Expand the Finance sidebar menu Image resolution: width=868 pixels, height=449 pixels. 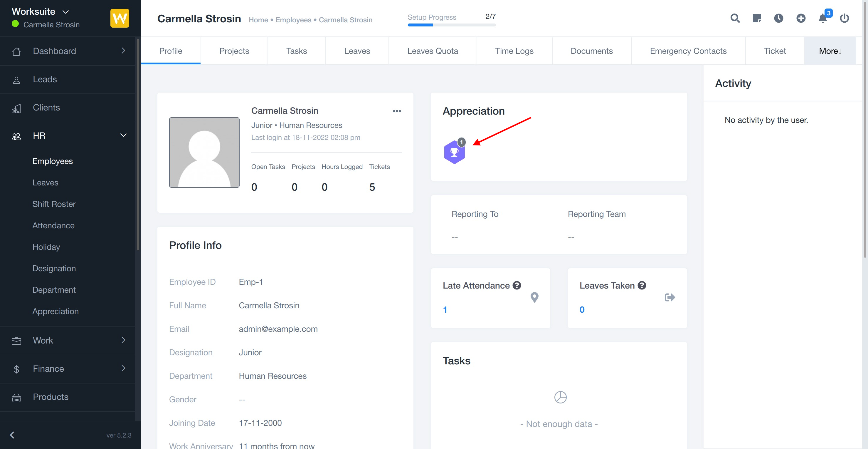[x=123, y=368]
